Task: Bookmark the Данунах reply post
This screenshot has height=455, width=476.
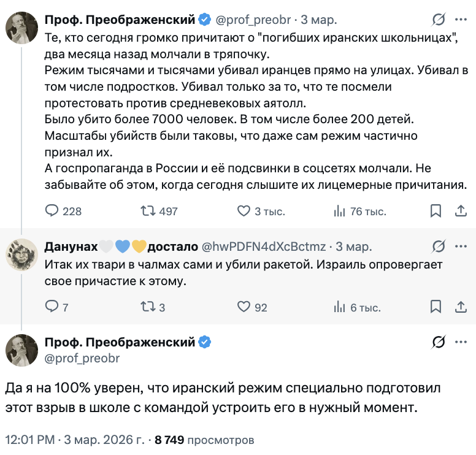Action: [436, 307]
